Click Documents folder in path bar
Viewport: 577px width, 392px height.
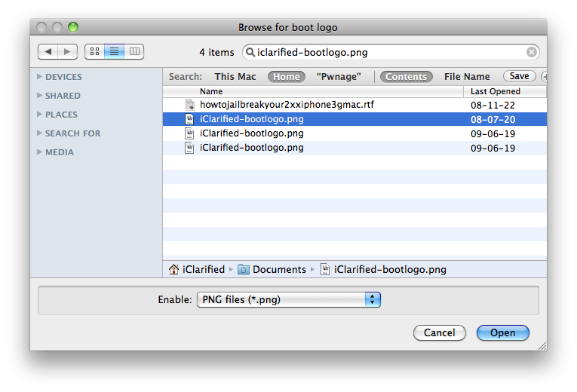pos(272,270)
